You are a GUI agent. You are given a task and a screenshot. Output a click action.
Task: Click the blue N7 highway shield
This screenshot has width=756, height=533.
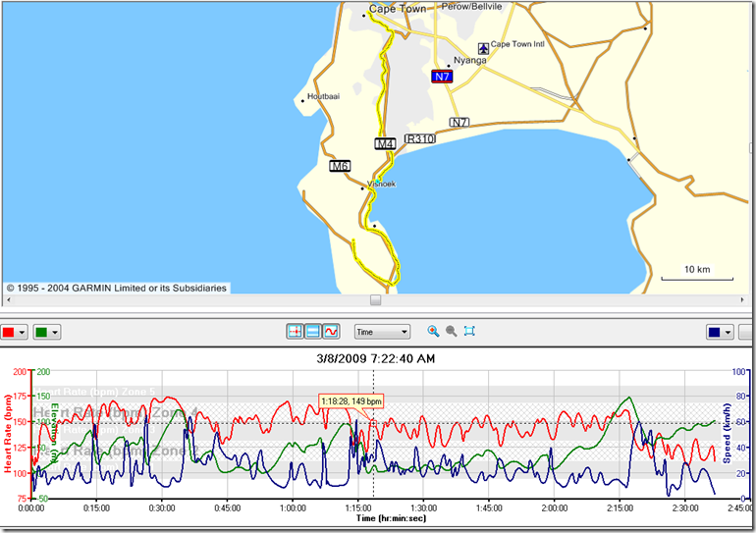click(442, 77)
